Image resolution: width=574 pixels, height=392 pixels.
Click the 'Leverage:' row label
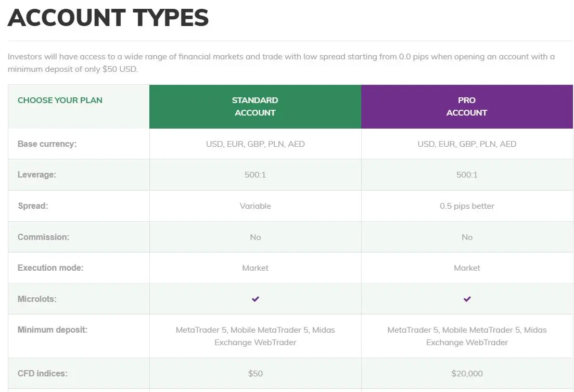coord(37,175)
